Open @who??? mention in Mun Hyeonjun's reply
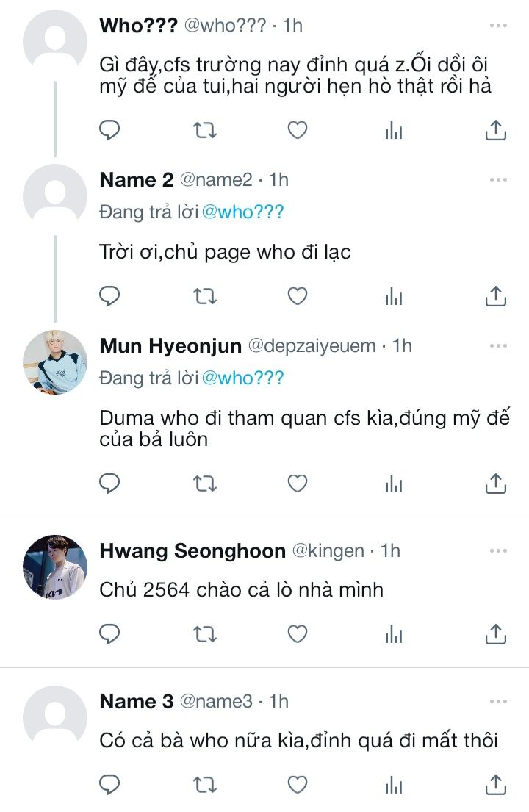This screenshot has height=812, width=529. (x=242, y=378)
